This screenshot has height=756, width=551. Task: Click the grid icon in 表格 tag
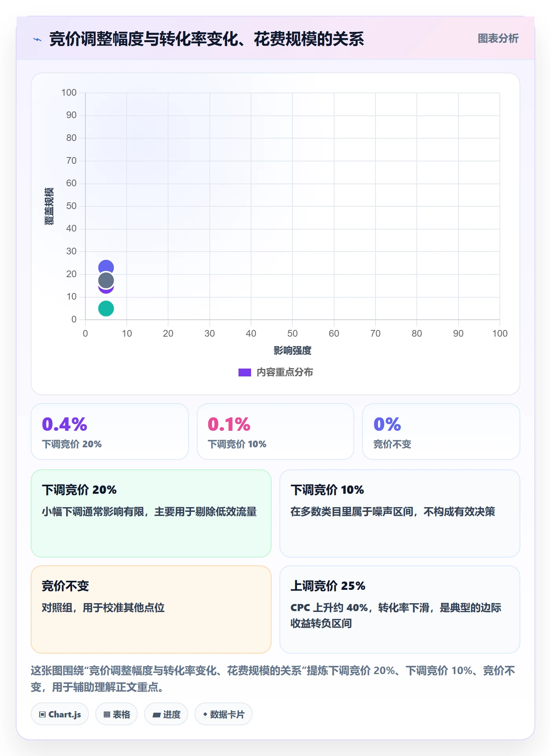tap(107, 714)
